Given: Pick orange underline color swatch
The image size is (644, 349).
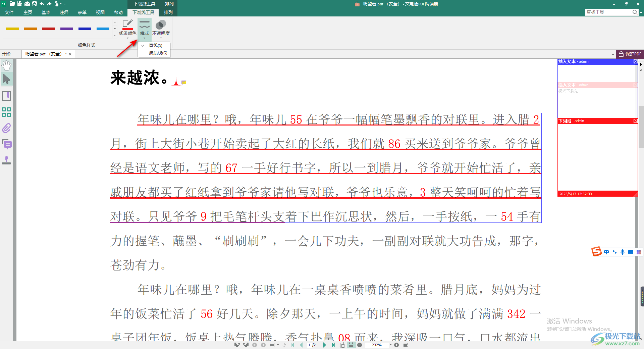Looking at the screenshot, I should coord(31,29).
